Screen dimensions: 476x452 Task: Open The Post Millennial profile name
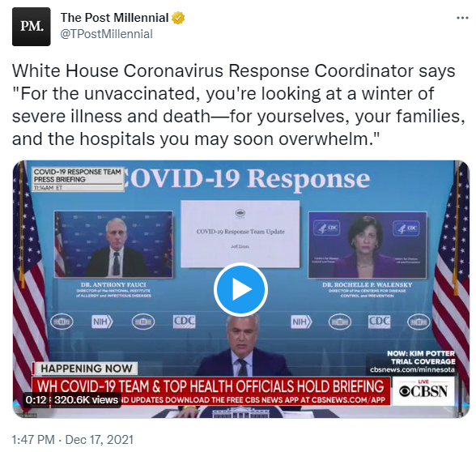(114, 18)
